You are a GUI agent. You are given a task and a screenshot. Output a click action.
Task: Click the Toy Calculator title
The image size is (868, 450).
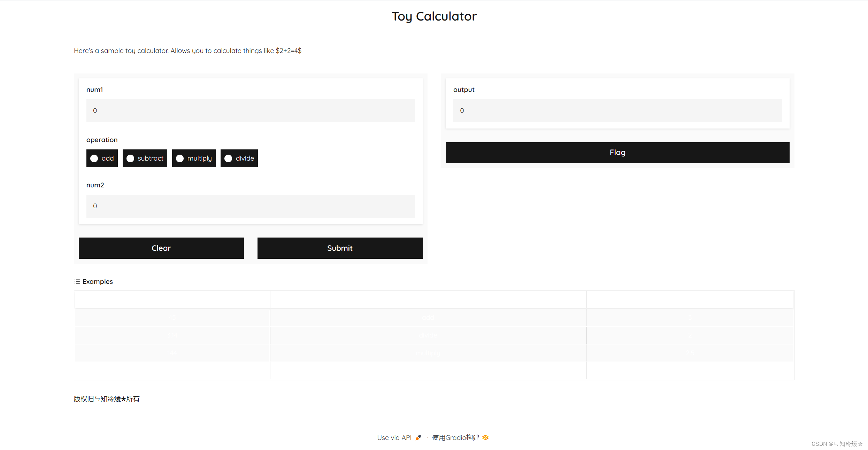[434, 16]
